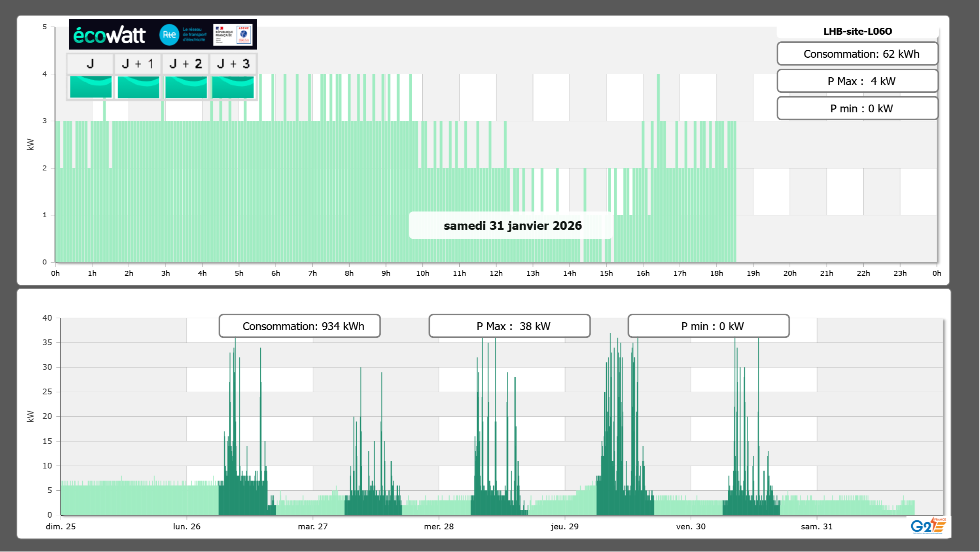
Task: Select the J + 3 forecast tab
Action: [x=233, y=64]
